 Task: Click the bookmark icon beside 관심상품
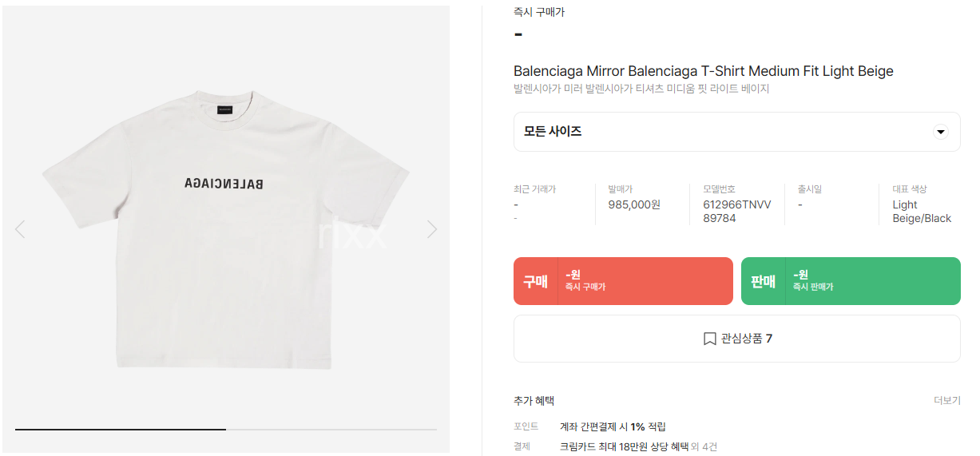709,339
